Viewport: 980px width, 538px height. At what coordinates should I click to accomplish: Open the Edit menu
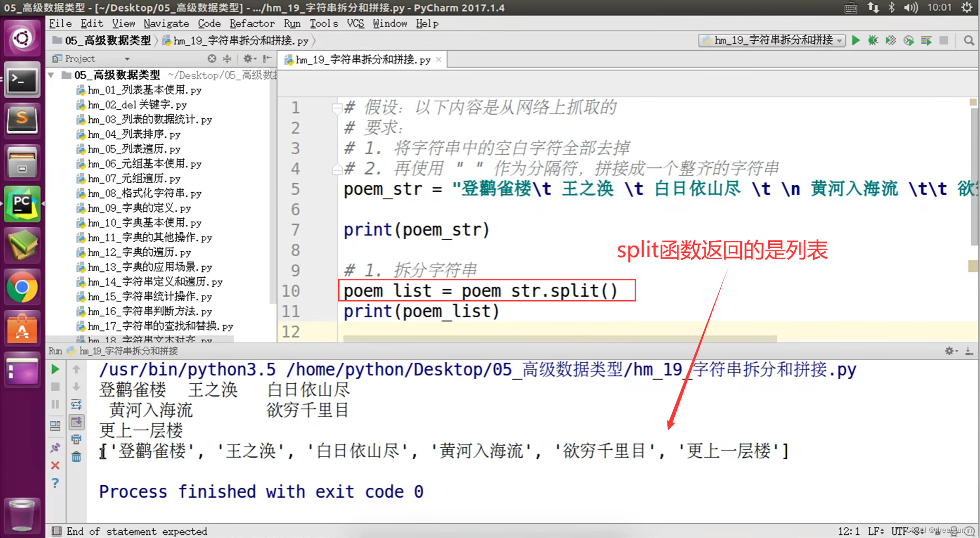click(92, 23)
